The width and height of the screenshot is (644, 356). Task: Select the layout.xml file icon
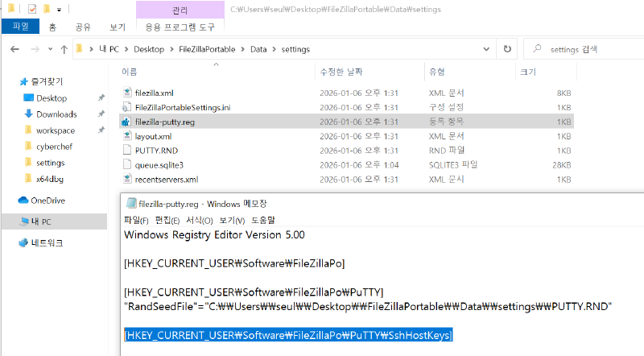[127, 135]
